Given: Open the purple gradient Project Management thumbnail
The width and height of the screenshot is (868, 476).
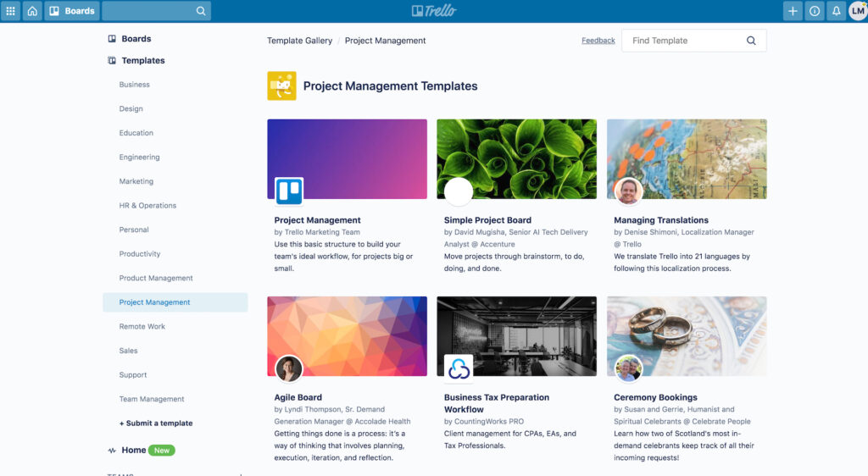Looking at the screenshot, I should click(x=347, y=159).
